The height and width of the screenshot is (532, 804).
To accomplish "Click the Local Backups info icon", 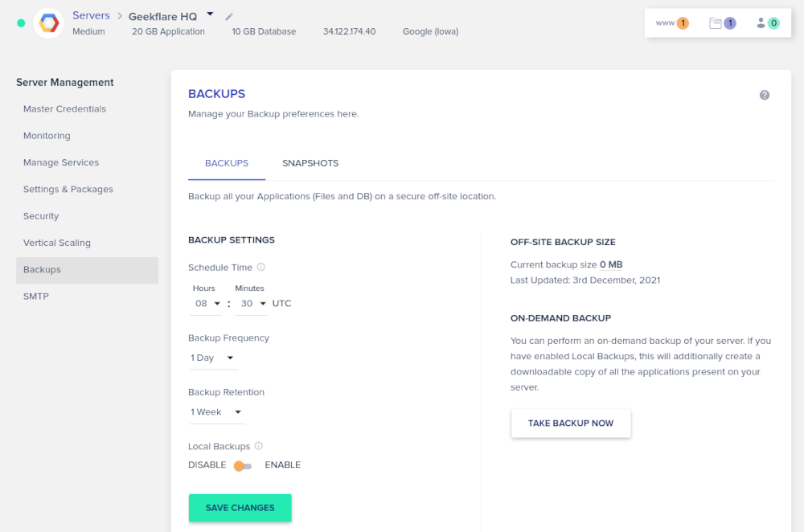I will (259, 446).
